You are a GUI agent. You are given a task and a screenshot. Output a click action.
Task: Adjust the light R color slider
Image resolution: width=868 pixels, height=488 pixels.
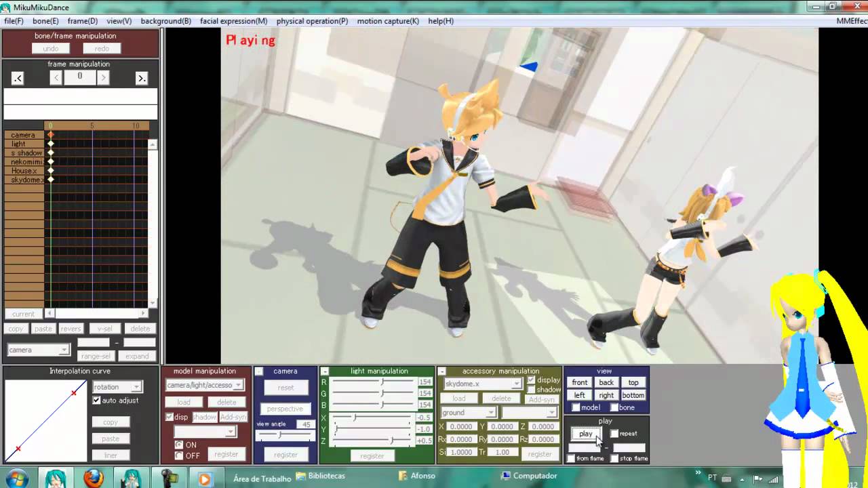point(382,382)
